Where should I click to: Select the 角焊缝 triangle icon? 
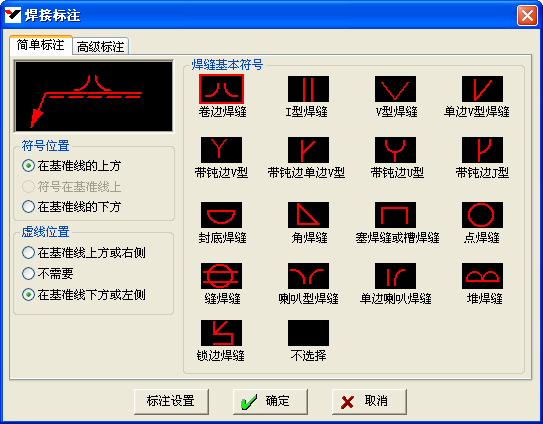click(308, 215)
